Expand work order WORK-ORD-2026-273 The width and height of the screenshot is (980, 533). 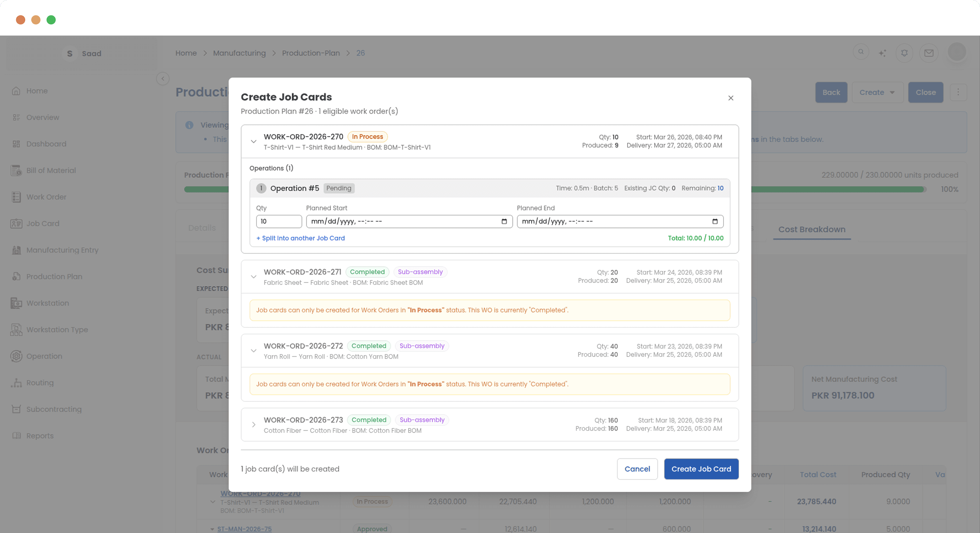point(253,425)
